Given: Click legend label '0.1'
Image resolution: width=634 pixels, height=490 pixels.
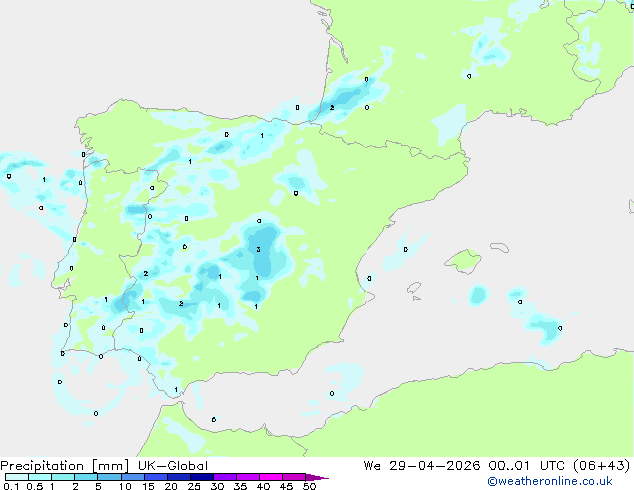Looking at the screenshot, I should point(11,486).
